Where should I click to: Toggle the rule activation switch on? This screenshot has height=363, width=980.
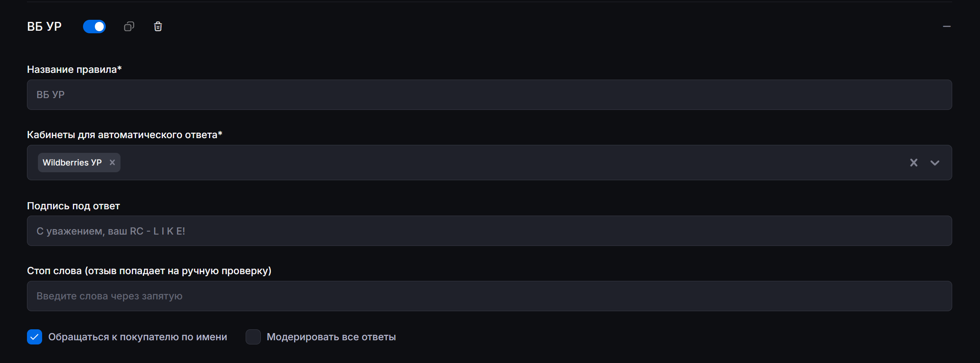pyautogui.click(x=94, y=26)
